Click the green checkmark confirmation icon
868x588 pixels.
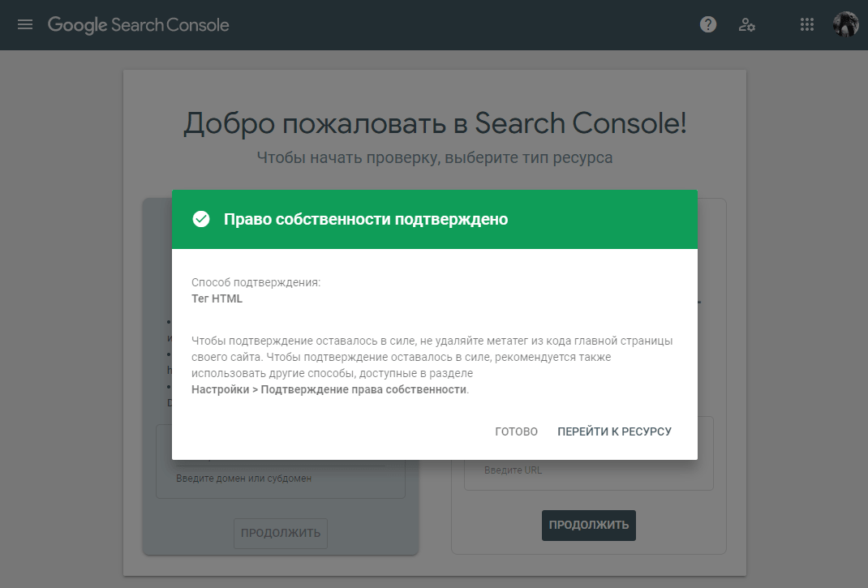coord(201,219)
